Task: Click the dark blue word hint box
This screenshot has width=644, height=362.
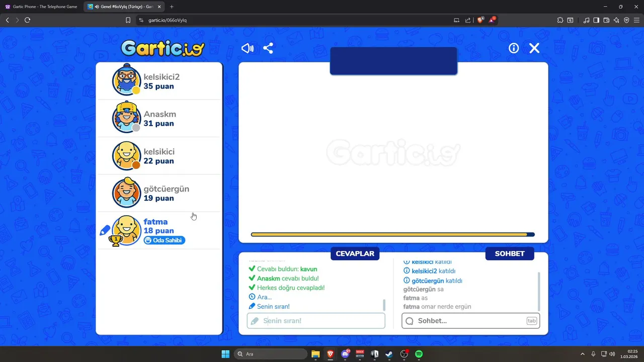Action: tap(393, 61)
